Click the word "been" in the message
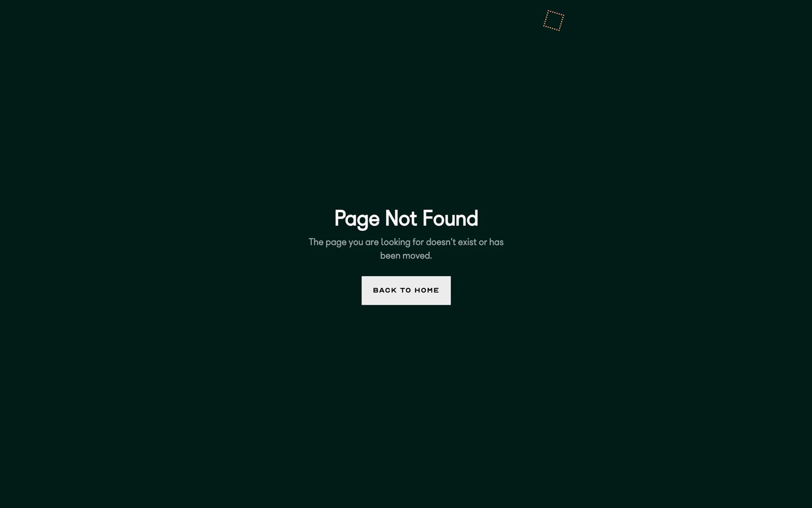 pyautogui.click(x=390, y=256)
